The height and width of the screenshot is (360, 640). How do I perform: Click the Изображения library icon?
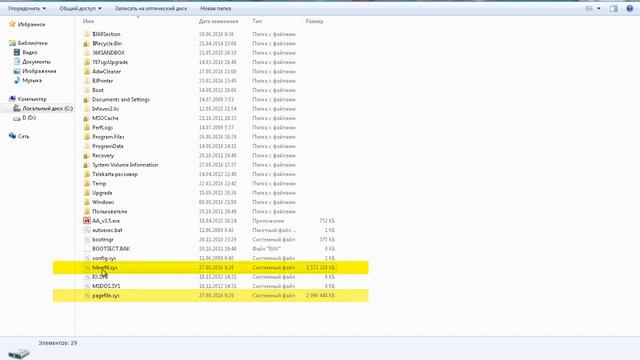click(x=17, y=71)
